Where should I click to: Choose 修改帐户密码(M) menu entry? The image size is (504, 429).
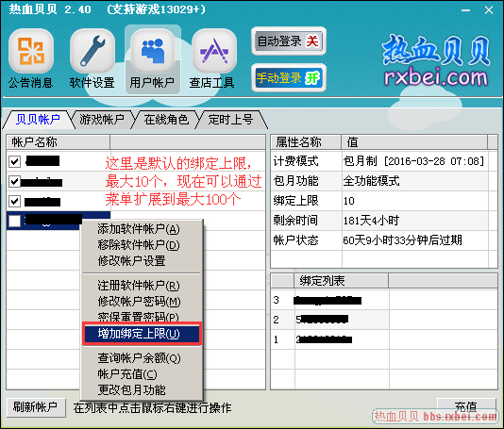[x=142, y=301]
